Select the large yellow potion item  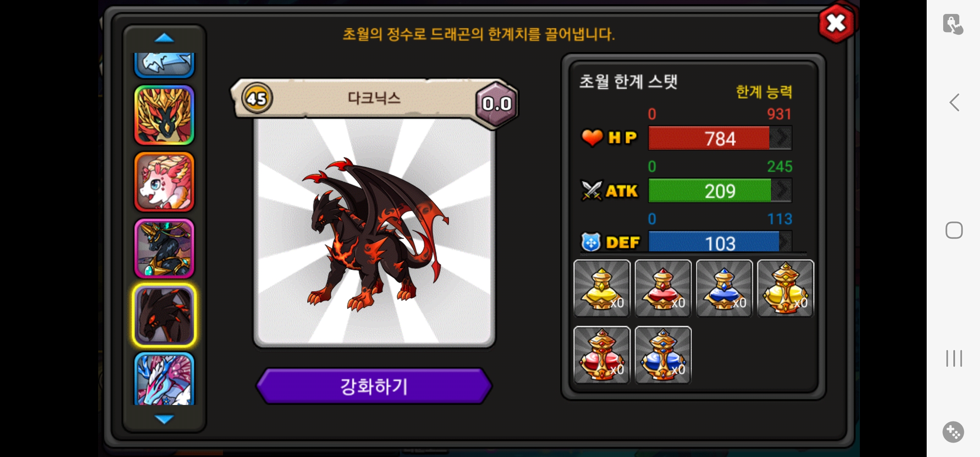pos(785,288)
